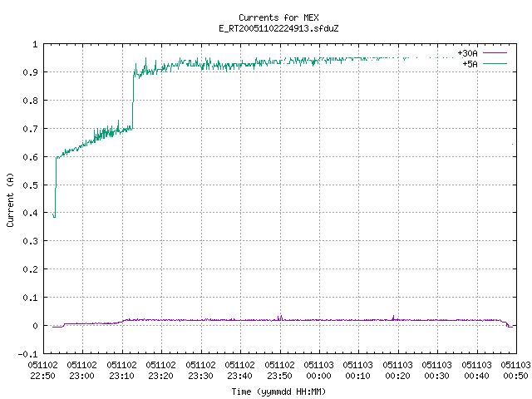Click the "22:50" time axis tick label

(42, 376)
